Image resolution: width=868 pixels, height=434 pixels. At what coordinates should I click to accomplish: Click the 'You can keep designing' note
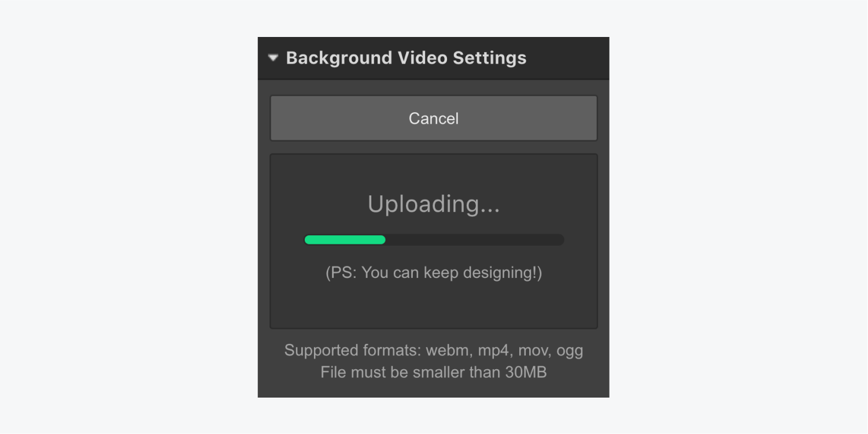tap(434, 272)
